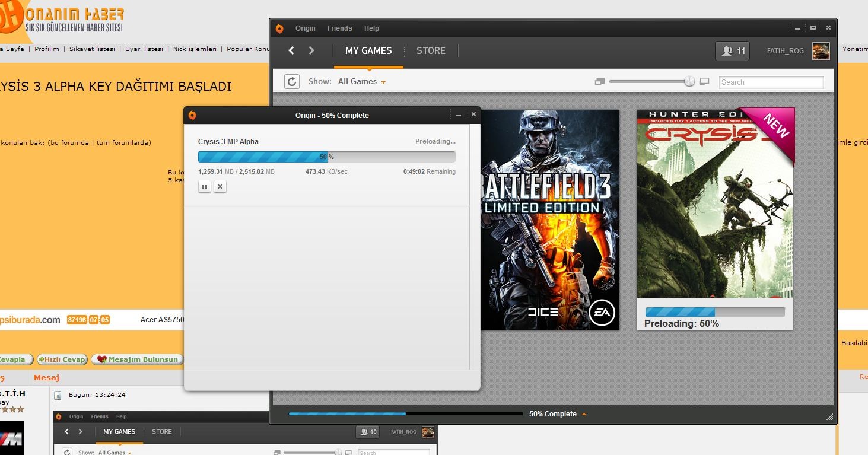Click MY GAMES in embedded forum screenshot
868x455 pixels.
119,432
